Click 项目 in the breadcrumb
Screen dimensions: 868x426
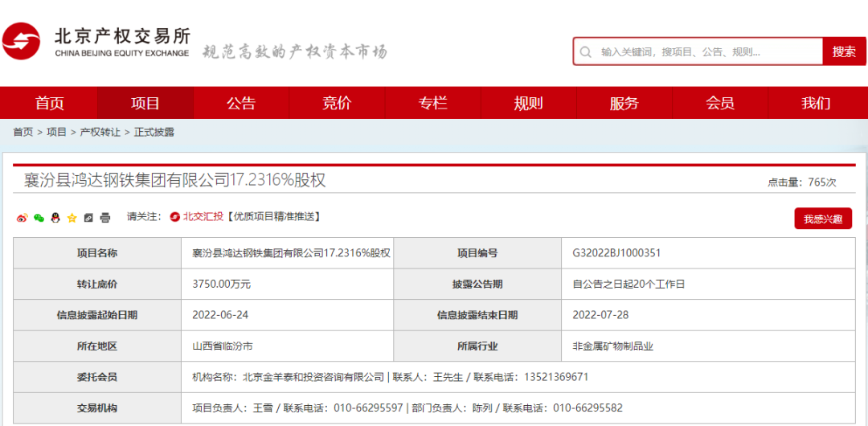(56, 132)
